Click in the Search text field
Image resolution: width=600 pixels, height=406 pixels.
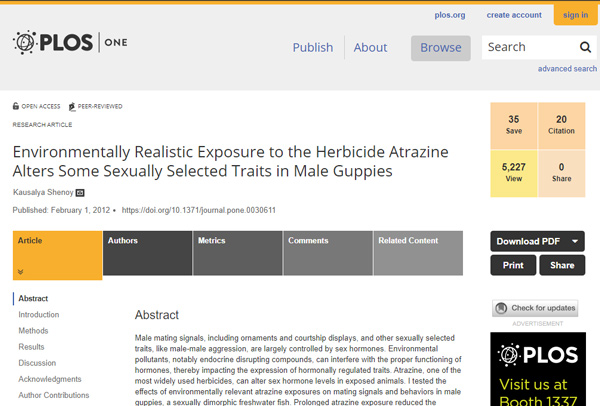(x=527, y=47)
